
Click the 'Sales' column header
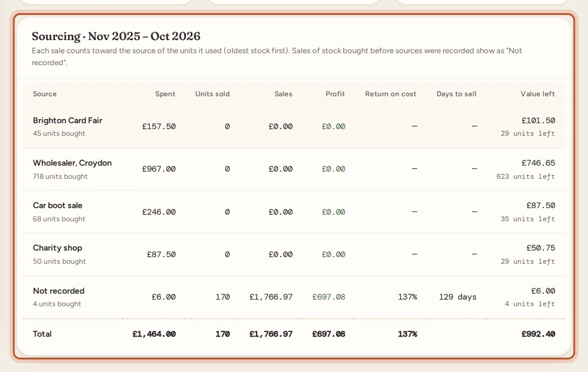pyautogui.click(x=283, y=94)
